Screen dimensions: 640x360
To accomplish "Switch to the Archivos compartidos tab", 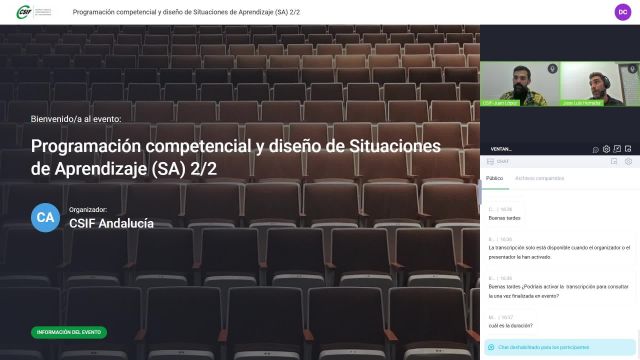I will (539, 178).
